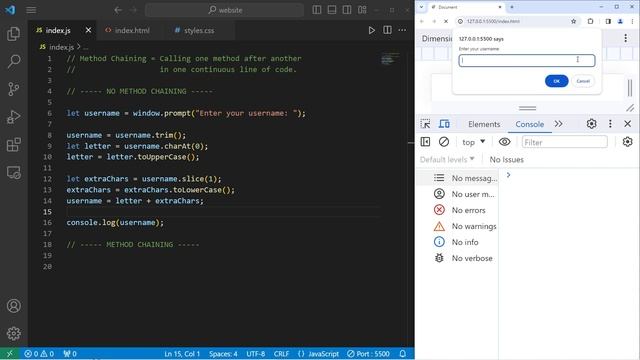Open the Run and Debug view
Viewport: 640px width, 360px height.
pos(13,117)
